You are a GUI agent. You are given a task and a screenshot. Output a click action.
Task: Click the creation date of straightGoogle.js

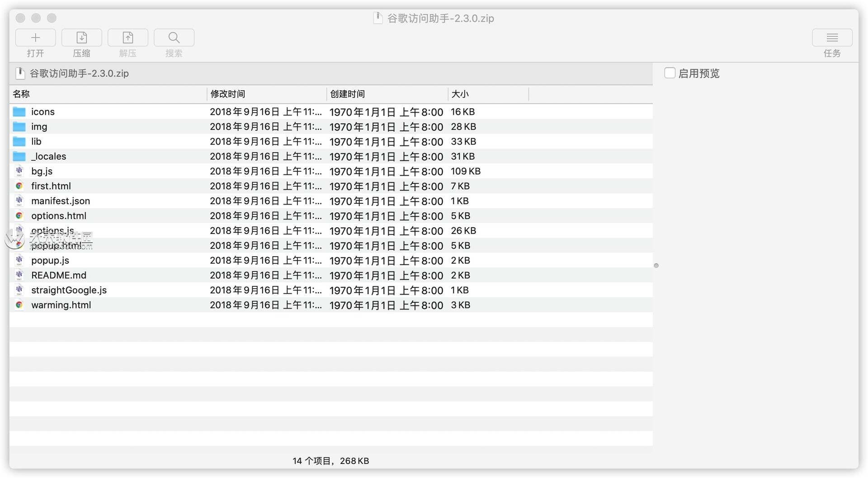click(386, 291)
